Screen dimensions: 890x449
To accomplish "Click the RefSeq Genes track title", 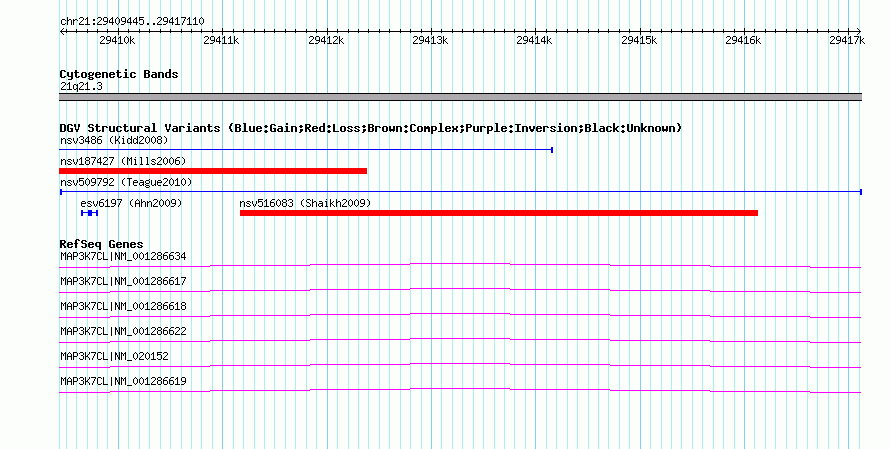I will 101,245.
